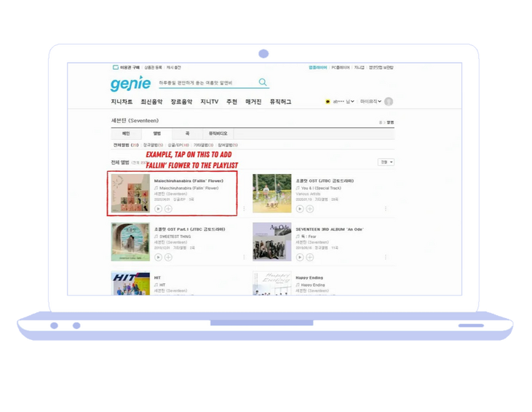The width and height of the screenshot is (532, 412).
Task: Click the Genie logo
Action: 130,84
